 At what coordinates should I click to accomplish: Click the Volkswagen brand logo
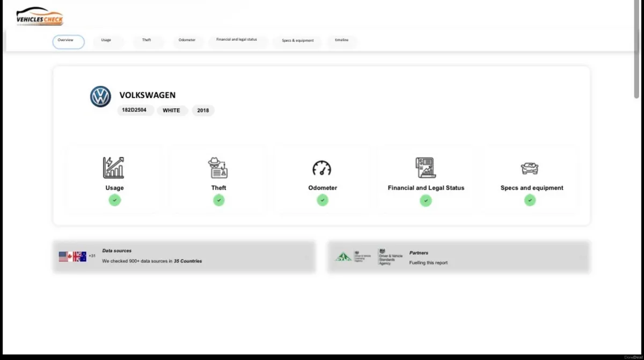click(x=100, y=97)
